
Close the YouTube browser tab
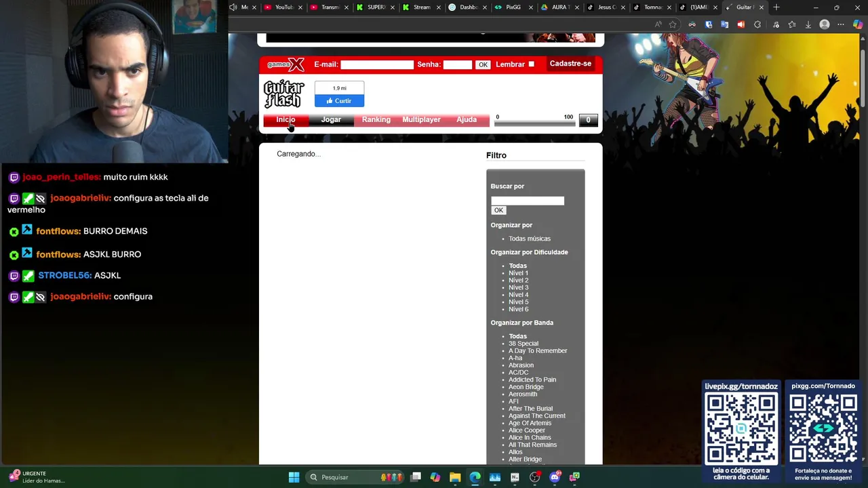pos(299,7)
